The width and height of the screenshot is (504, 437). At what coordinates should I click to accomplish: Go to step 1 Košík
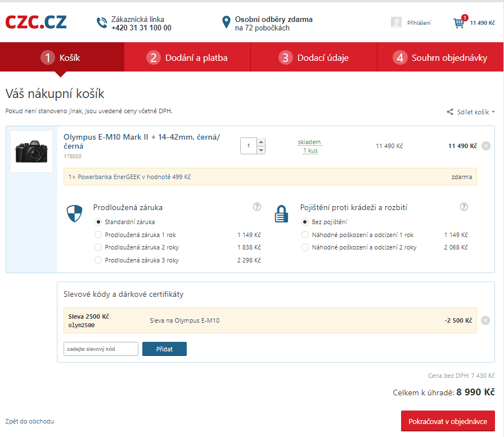pos(62,57)
